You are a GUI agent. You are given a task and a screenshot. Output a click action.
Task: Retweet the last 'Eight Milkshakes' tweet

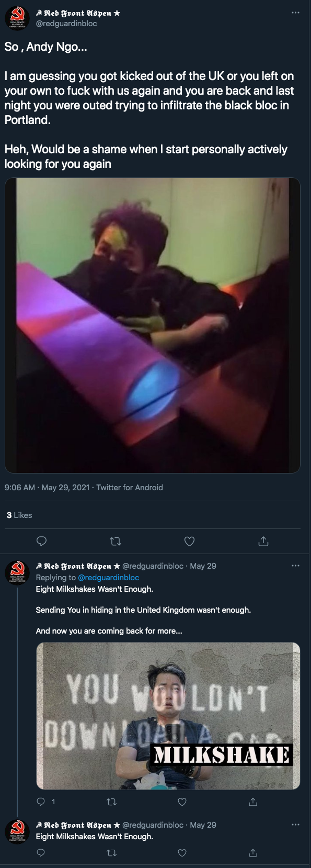(x=111, y=853)
